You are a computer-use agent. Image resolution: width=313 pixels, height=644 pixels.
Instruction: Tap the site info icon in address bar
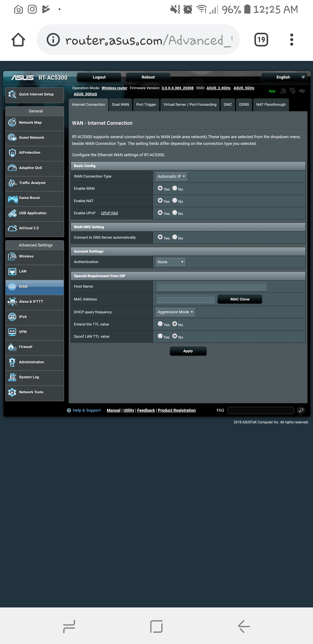click(53, 40)
